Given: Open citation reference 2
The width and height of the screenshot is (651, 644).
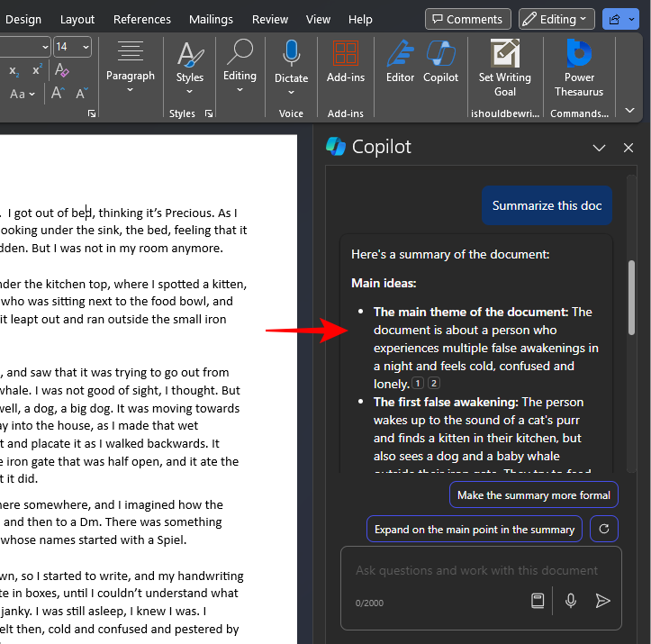Looking at the screenshot, I should [433, 383].
